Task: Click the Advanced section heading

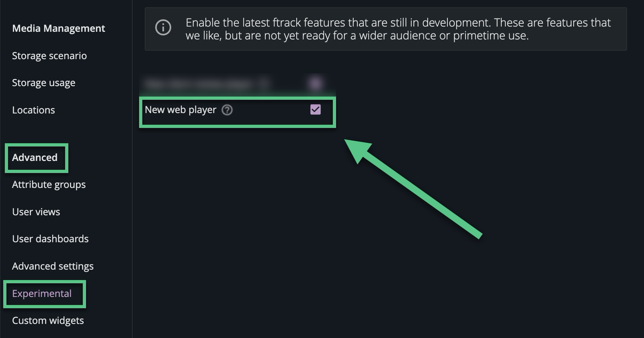Action: [x=35, y=157]
